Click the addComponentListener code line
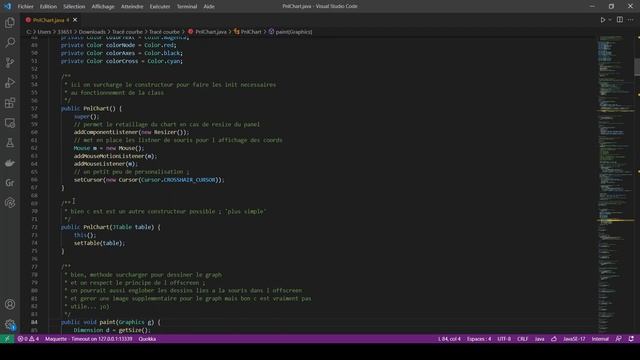Screen dimensions: 640x360 tap(131, 132)
